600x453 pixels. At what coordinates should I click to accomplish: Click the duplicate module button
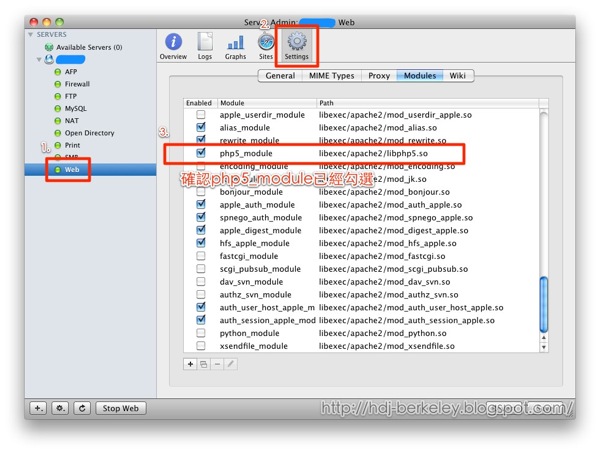coord(204,364)
